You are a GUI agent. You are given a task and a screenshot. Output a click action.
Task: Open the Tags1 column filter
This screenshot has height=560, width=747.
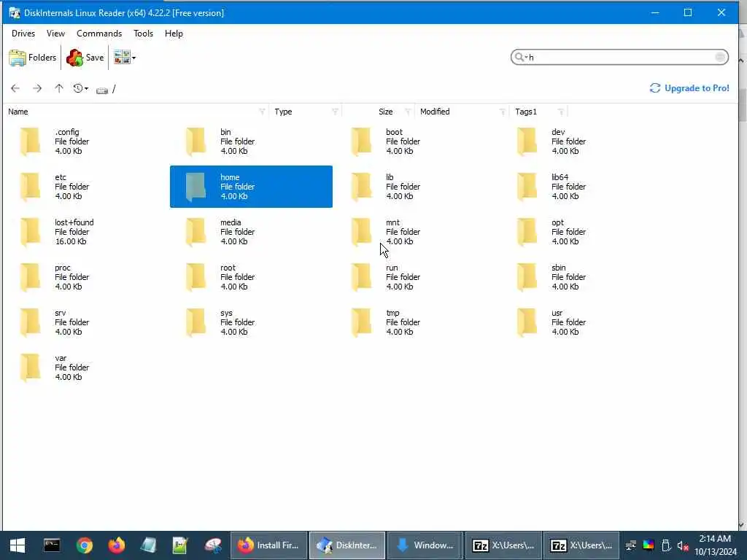tap(561, 112)
